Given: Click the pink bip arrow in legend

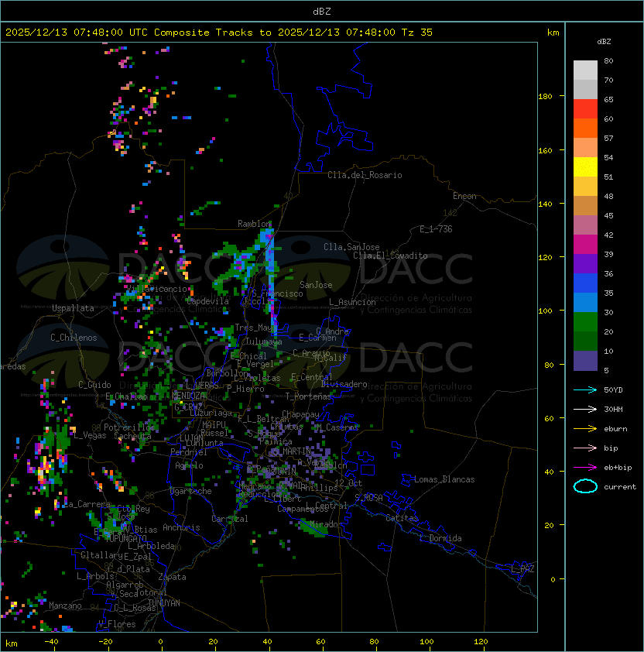Looking at the screenshot, I should coord(585,448).
